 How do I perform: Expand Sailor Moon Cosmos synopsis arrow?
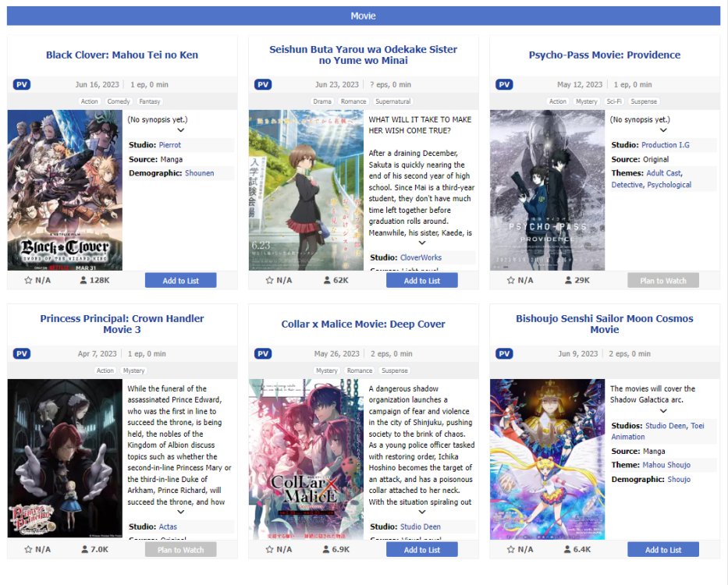tap(663, 411)
